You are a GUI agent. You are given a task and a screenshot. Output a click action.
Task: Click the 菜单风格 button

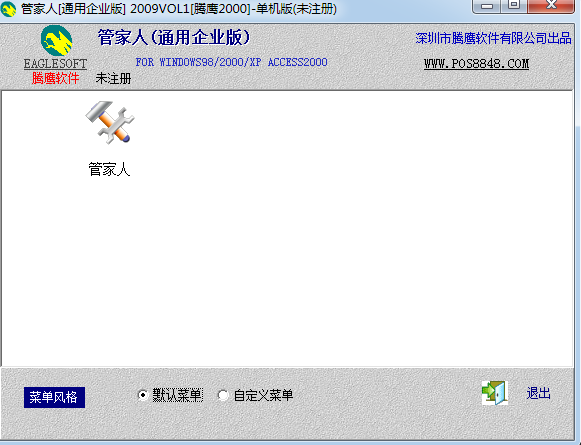pos(54,398)
